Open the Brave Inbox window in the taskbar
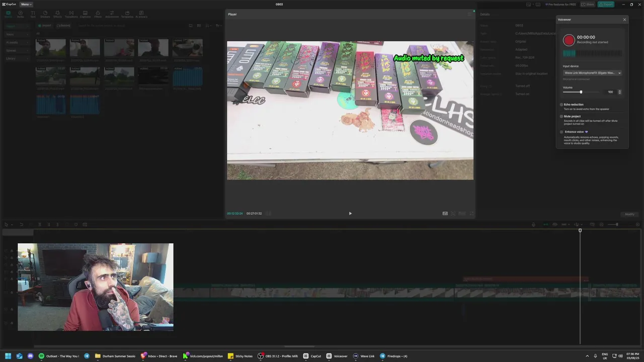Screen dimensions: 644x362 tap(158, 356)
